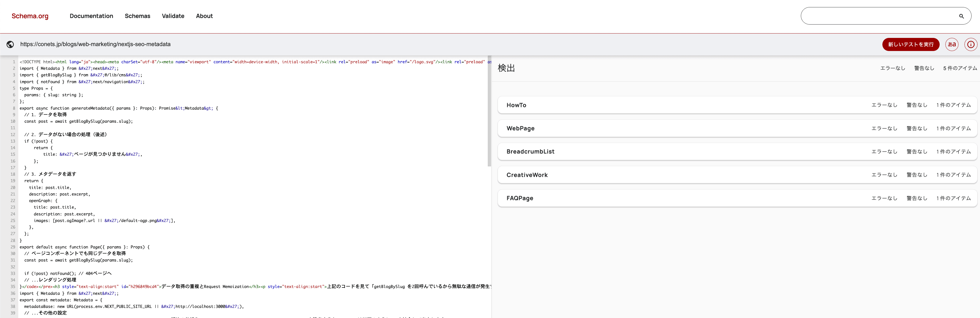Screen dimensions: 980x318
Task: Click the information ⓘ icon in the toolbar
Action: tap(971, 44)
